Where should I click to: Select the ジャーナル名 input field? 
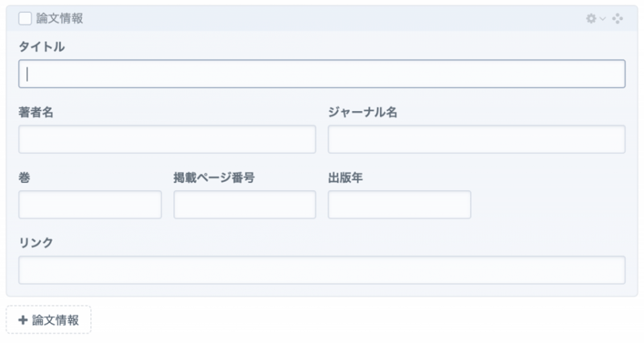(x=477, y=139)
